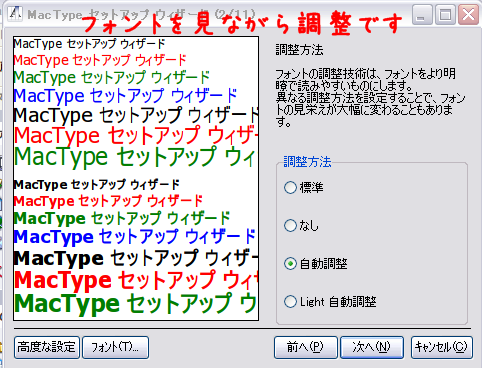Click the first black regular preview line
482x368 pixels.
89,44
